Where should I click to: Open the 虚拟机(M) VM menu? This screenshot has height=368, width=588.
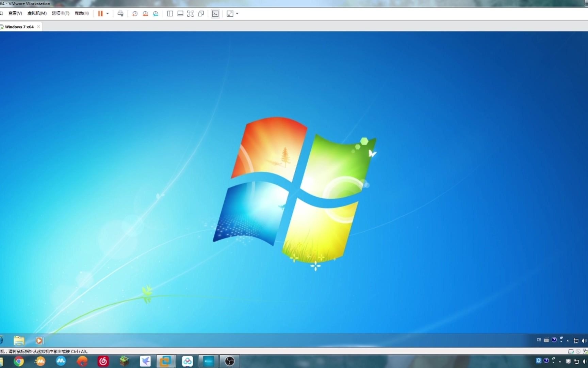tap(37, 13)
